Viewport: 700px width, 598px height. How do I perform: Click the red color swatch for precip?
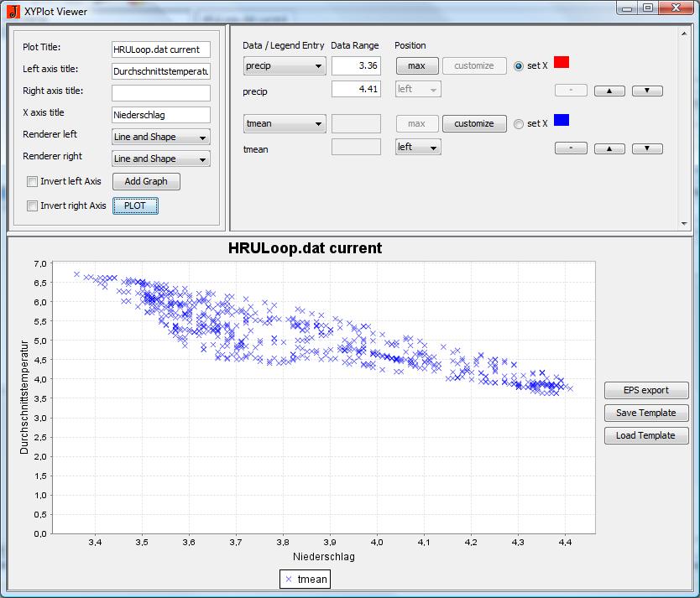point(562,63)
